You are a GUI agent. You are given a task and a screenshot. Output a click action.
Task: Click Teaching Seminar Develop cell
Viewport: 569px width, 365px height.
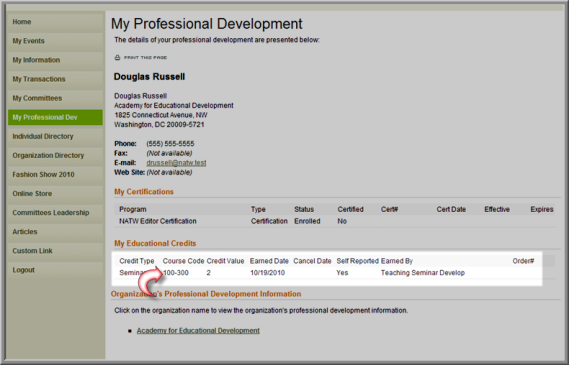pos(423,273)
